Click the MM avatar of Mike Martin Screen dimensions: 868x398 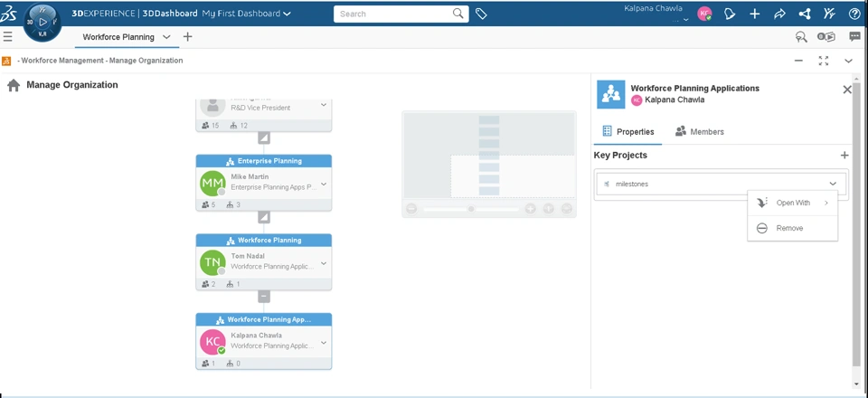point(212,184)
